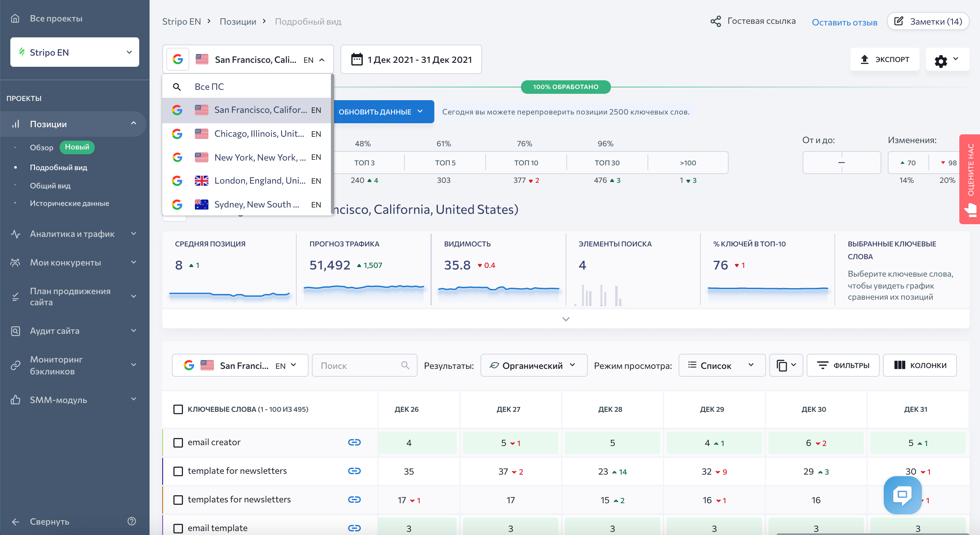Go to Stripo EN breadcrumb
Viewport: 980px width, 535px height.
pyautogui.click(x=181, y=21)
